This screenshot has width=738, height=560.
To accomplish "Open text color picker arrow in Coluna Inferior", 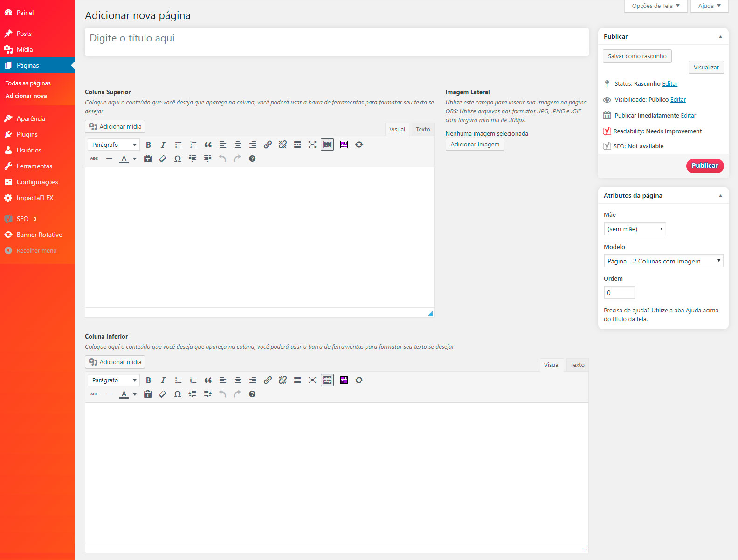I will point(135,394).
